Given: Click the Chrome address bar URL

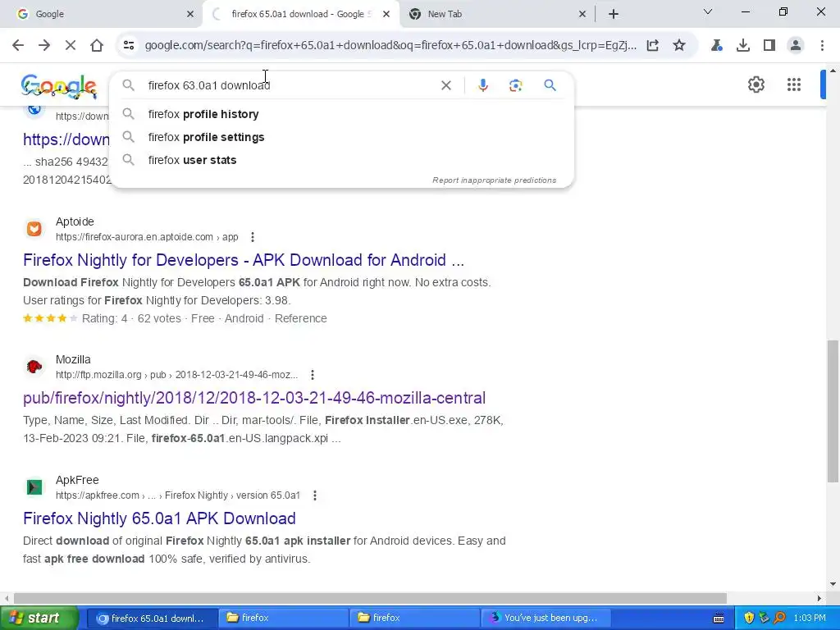Looking at the screenshot, I should tap(390, 46).
